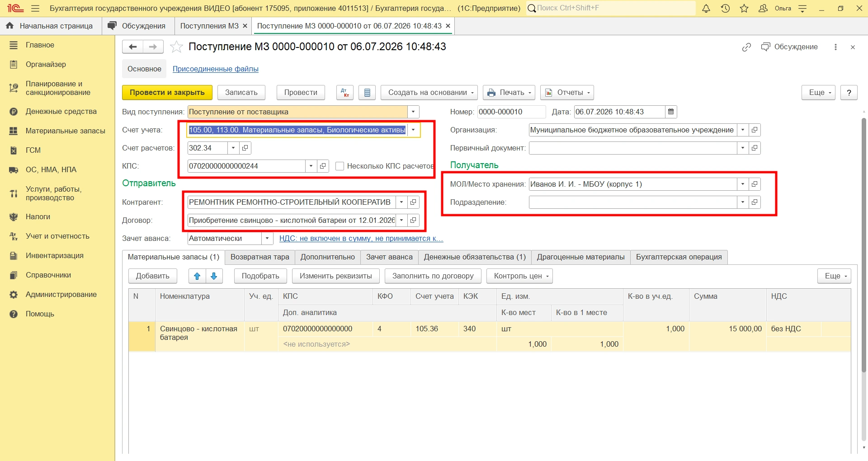Click Подобрать button

(x=260, y=276)
